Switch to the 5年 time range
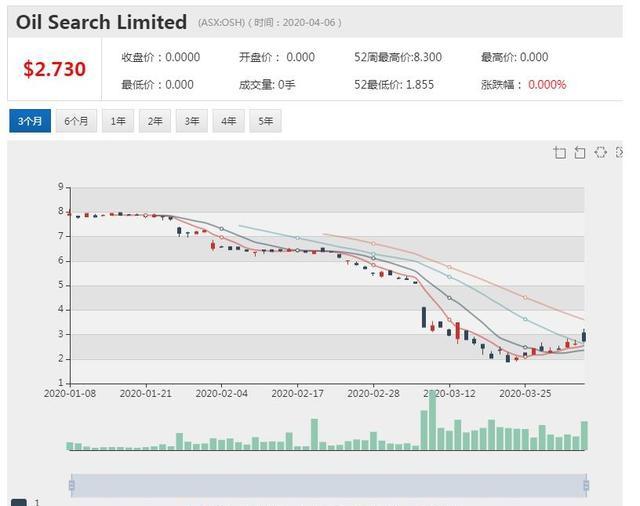This screenshot has width=640, height=506. tap(265, 121)
